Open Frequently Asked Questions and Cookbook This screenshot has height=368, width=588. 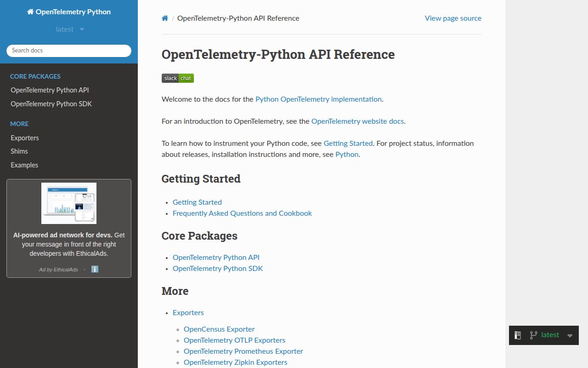coord(242,213)
